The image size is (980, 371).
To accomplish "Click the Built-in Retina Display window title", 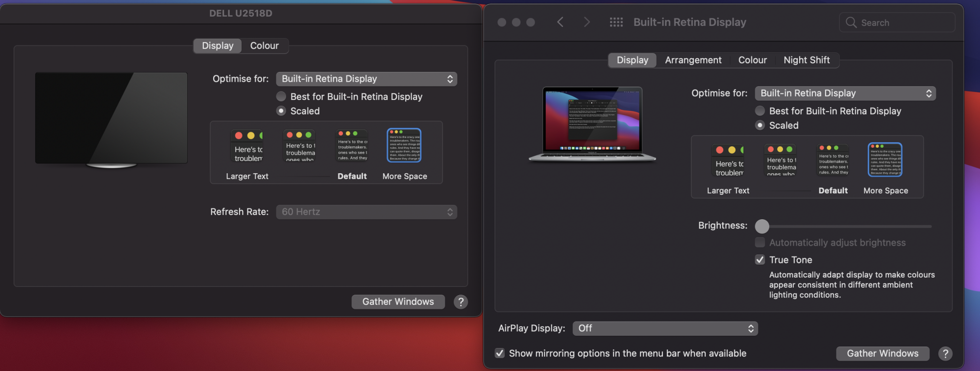I will coord(690,22).
